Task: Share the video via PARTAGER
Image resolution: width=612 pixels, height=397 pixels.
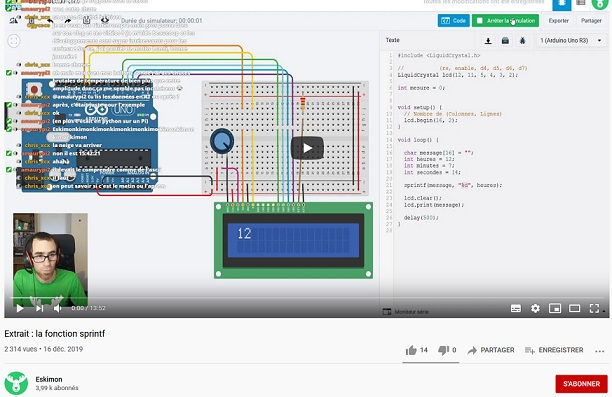Action: pyautogui.click(x=491, y=350)
